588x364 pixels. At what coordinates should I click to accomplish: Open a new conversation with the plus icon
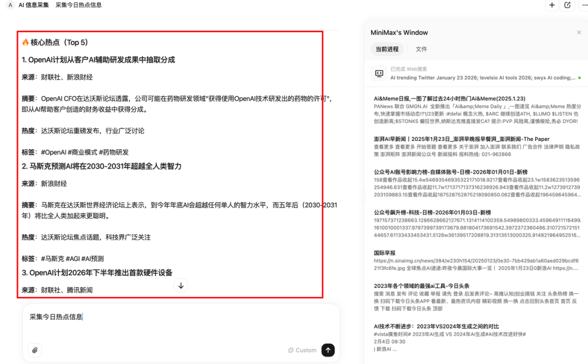point(552,5)
